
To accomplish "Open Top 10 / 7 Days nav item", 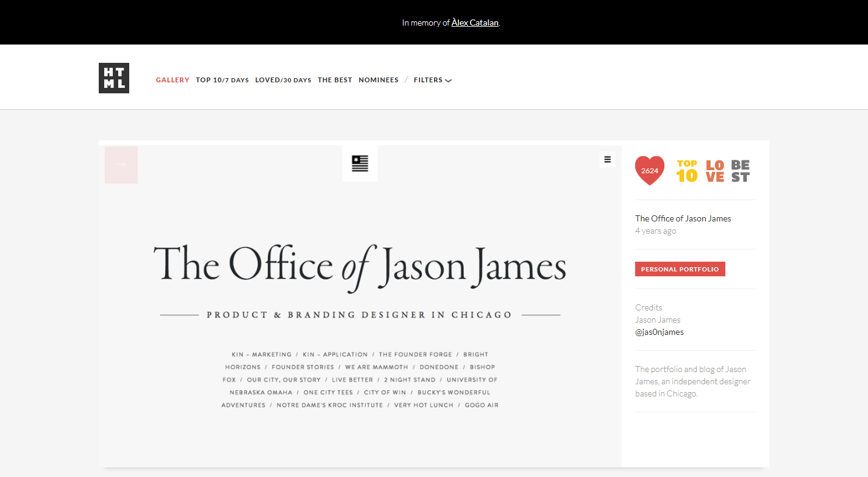I will (x=222, y=80).
